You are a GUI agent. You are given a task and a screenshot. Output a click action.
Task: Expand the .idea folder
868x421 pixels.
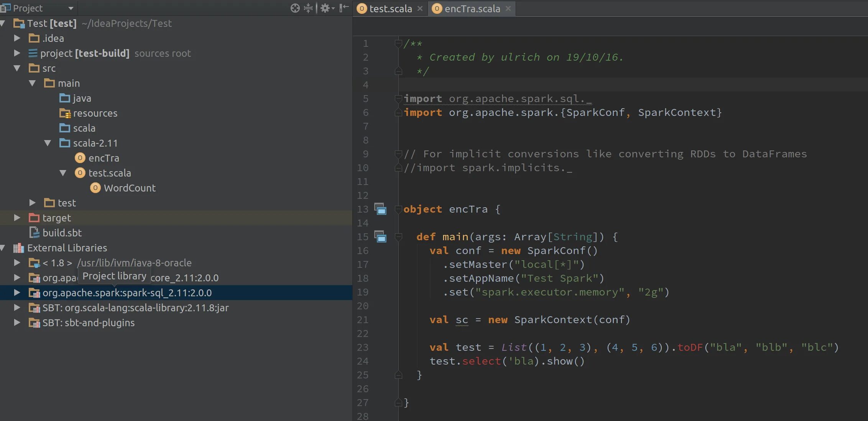pyautogui.click(x=17, y=38)
